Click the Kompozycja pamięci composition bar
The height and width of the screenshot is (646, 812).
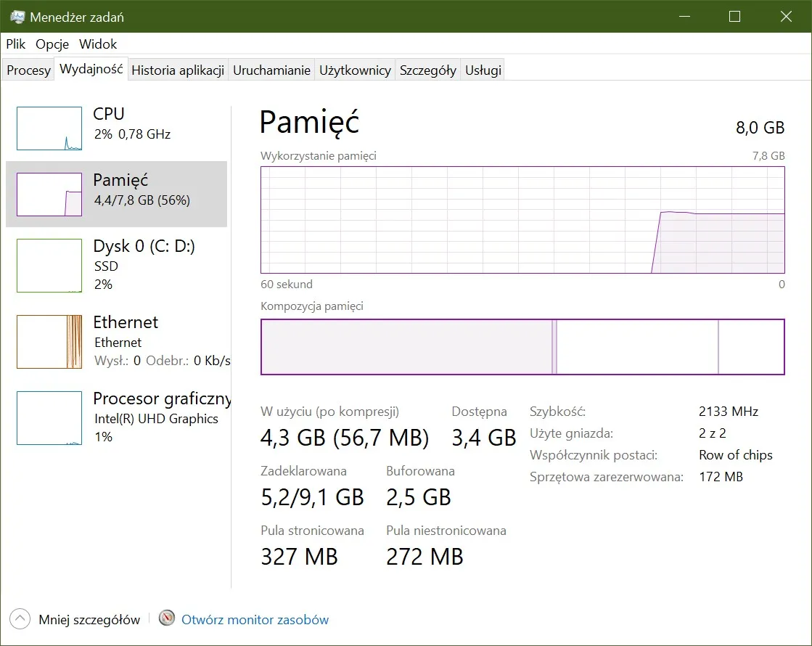click(x=522, y=346)
